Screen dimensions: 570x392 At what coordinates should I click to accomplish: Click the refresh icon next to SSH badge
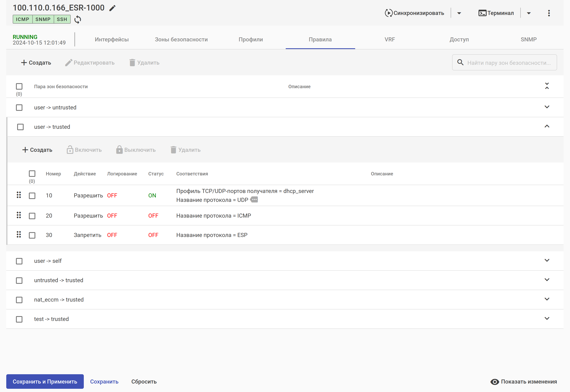point(78,19)
